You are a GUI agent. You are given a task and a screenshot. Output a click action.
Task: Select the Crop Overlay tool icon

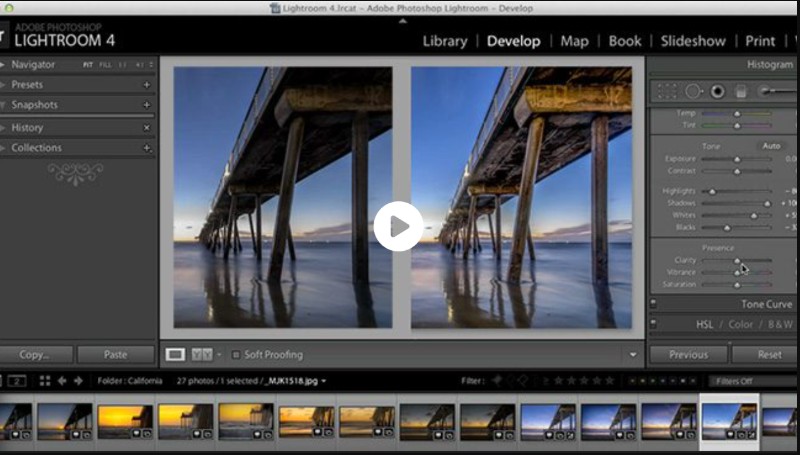pos(665,91)
